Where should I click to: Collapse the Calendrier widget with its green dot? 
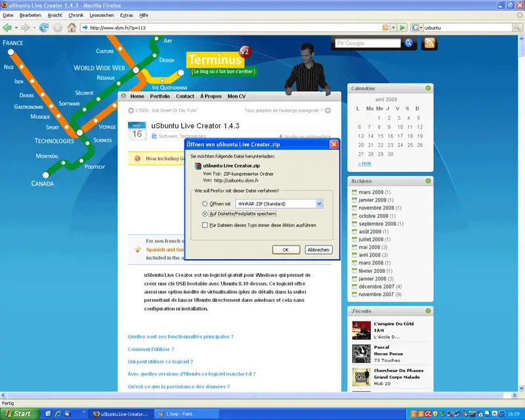point(428,88)
